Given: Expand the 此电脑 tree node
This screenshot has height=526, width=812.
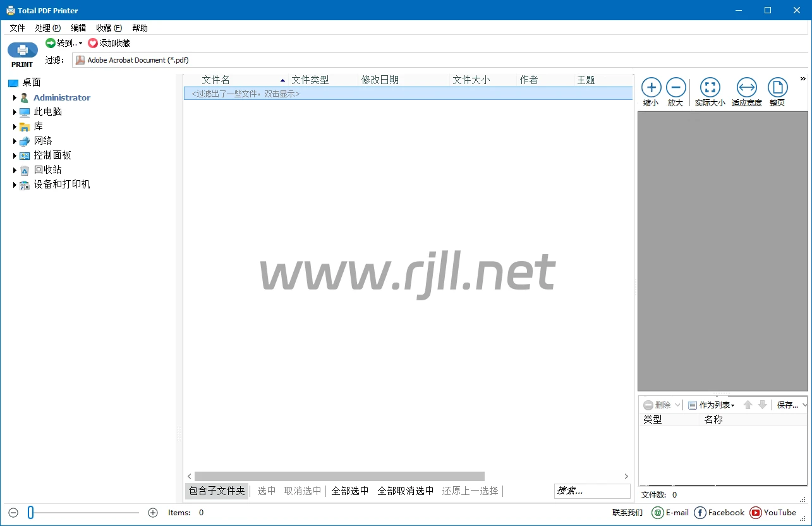Looking at the screenshot, I should [x=15, y=112].
